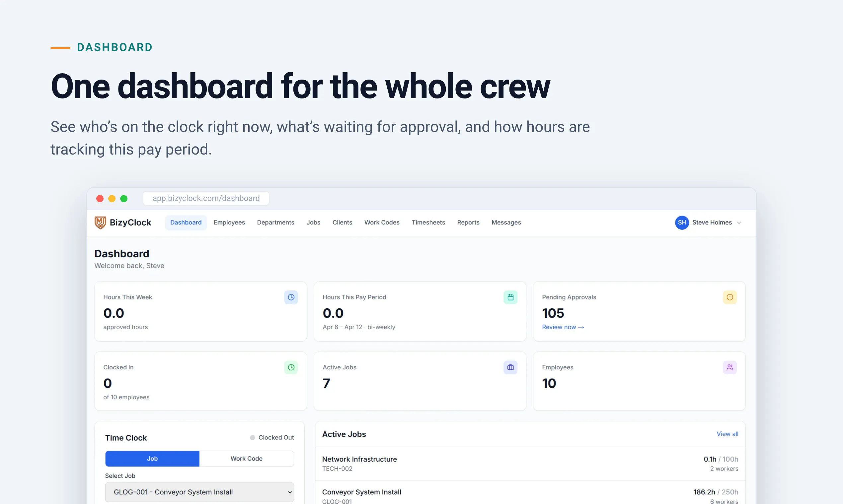Click the Employees count 10

coord(549,383)
